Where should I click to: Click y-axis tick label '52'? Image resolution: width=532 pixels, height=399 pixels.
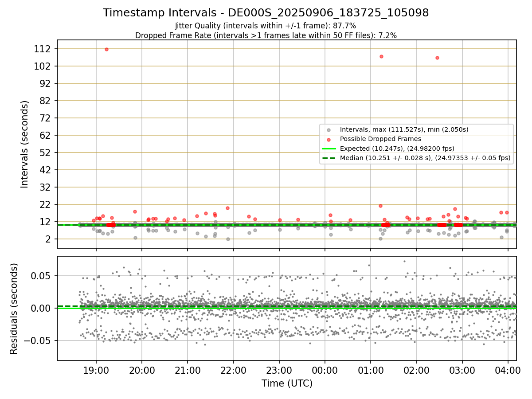[45, 153]
